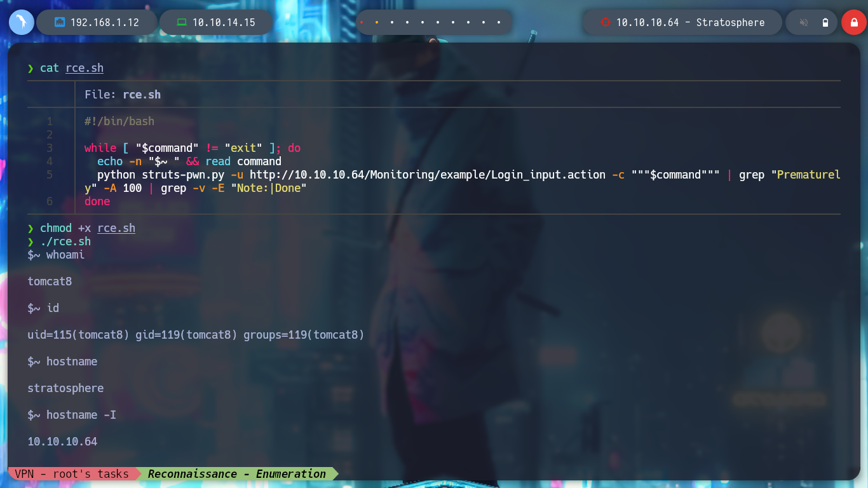868x488 pixels.
Task: Click the '$~ id' prompt line
Action: (x=43, y=308)
